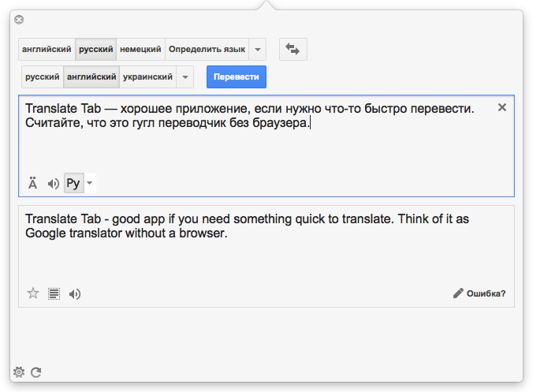The image size is (533, 392).
Task: Set source language to английский
Action: tap(47, 50)
